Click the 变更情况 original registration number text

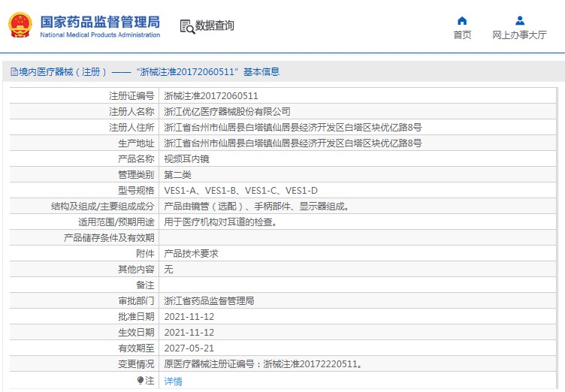[264, 364]
